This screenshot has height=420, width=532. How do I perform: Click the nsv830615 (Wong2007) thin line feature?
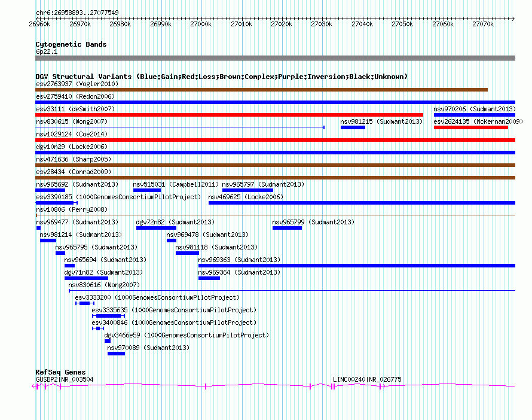pyautogui.click(x=180, y=127)
